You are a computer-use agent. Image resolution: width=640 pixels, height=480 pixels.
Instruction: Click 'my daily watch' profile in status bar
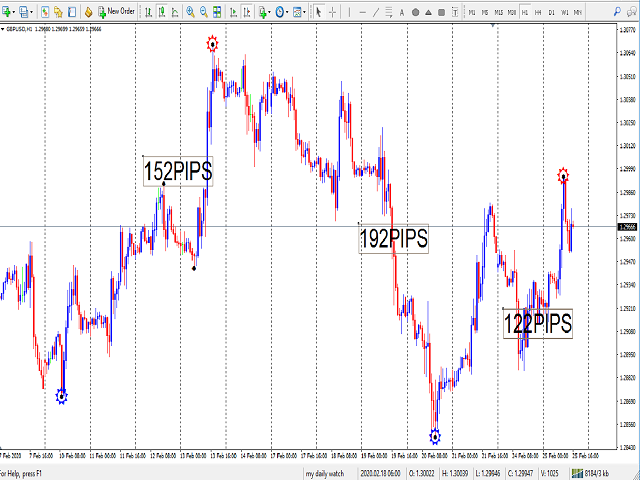click(x=325, y=473)
